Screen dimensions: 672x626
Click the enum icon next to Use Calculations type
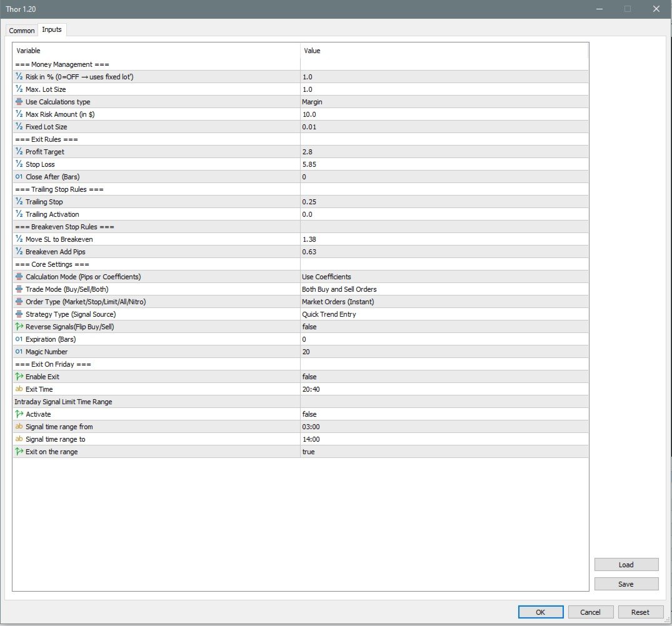pos(19,102)
